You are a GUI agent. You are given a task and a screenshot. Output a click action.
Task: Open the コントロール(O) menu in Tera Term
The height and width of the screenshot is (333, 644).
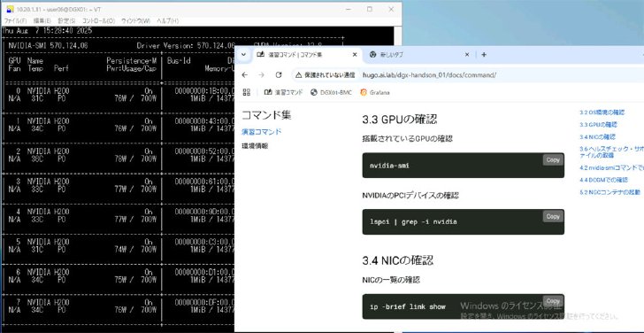(98, 20)
